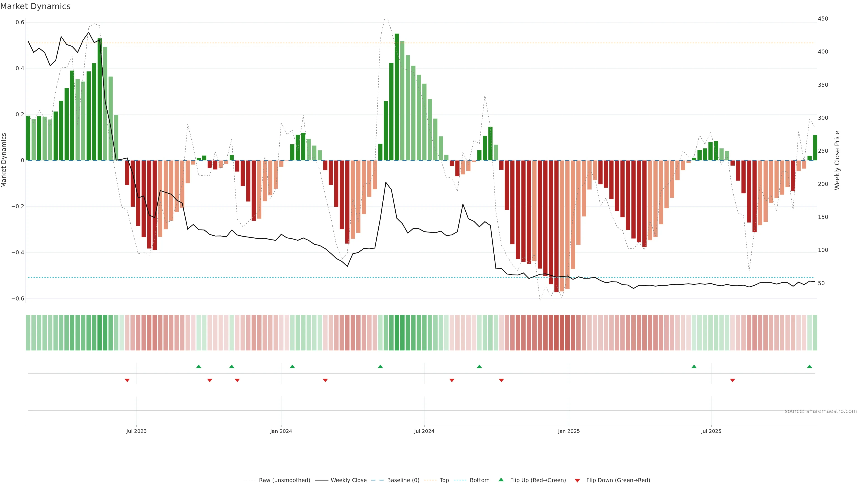The width and height of the screenshot is (868, 488).
Task: Open the source: sharemaestro.com link
Action: pyautogui.click(x=820, y=411)
